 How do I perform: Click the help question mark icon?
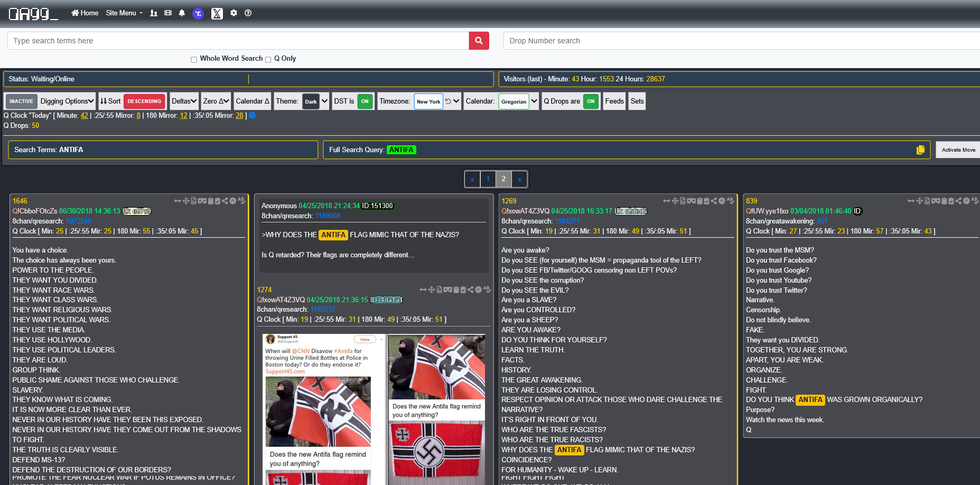coord(248,13)
